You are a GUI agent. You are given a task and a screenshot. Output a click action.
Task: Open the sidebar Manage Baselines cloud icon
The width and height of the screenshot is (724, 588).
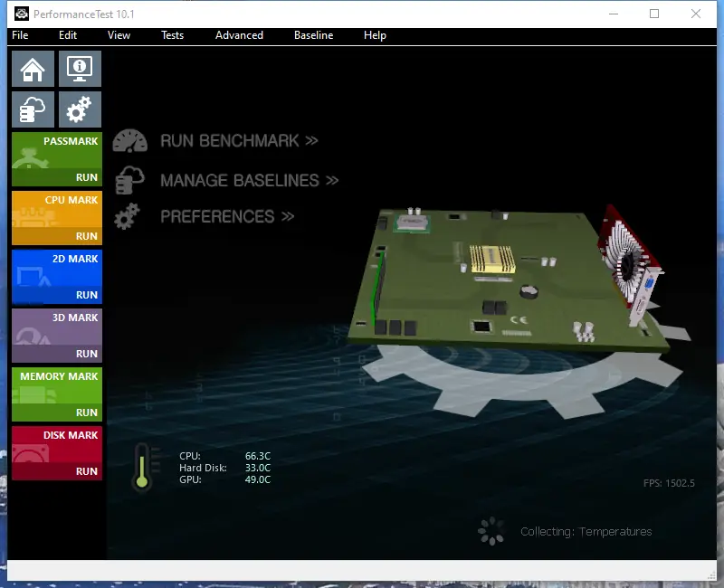tap(33, 109)
